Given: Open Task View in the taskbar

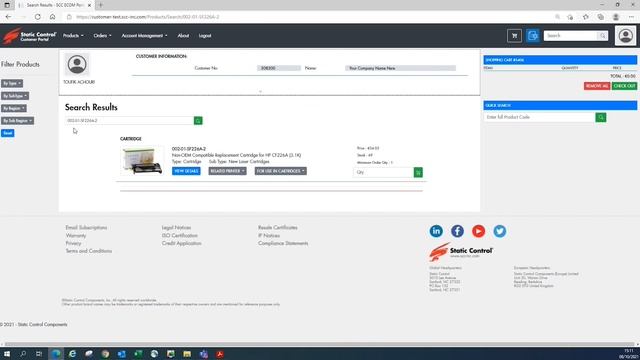Looking at the screenshot, I should point(39,354).
